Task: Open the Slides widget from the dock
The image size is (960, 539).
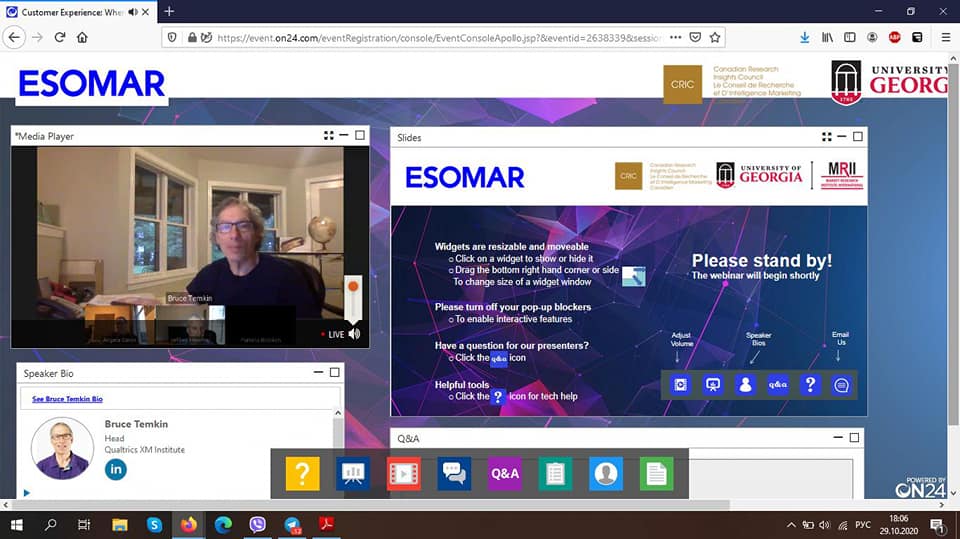Action: pos(352,473)
